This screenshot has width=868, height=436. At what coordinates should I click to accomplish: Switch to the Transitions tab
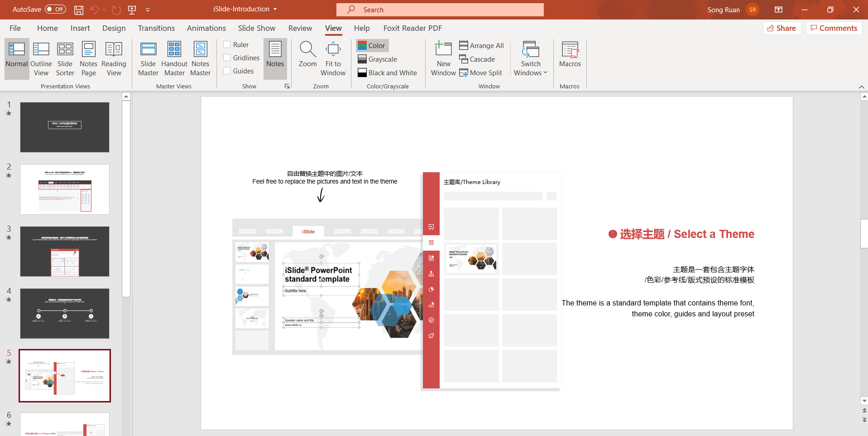click(156, 28)
